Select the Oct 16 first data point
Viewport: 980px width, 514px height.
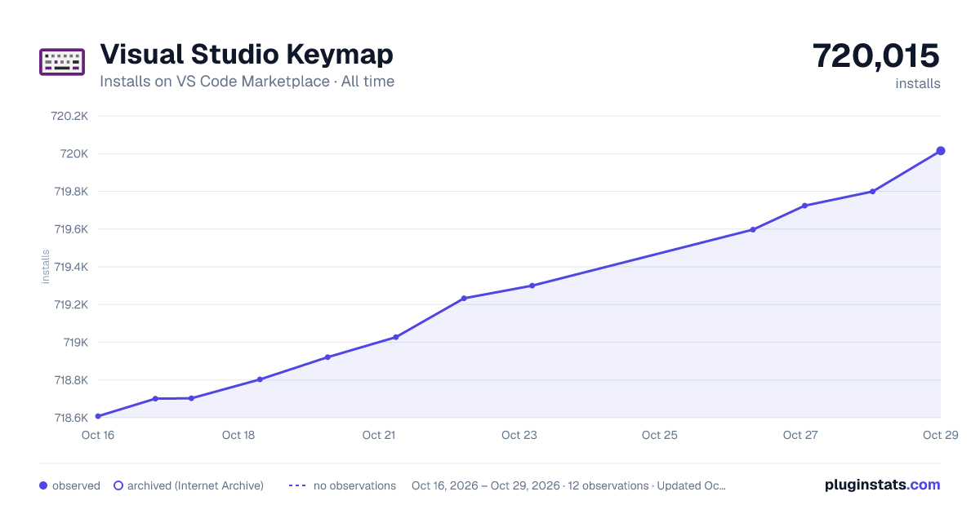(x=98, y=416)
